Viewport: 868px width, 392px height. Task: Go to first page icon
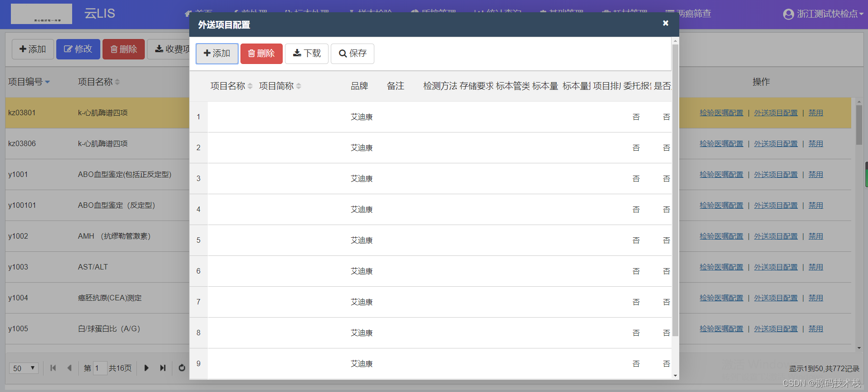coord(53,368)
